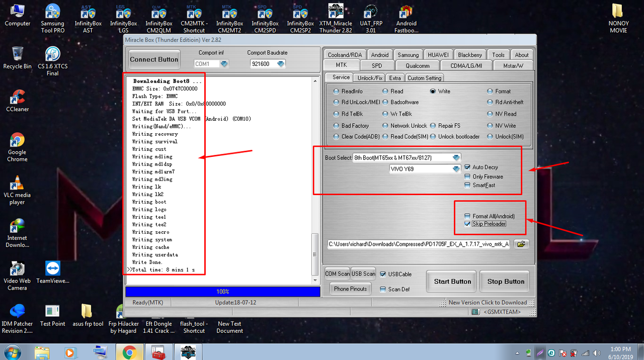
Task: Open Phone Pinouts button
Action: pyautogui.click(x=350, y=289)
